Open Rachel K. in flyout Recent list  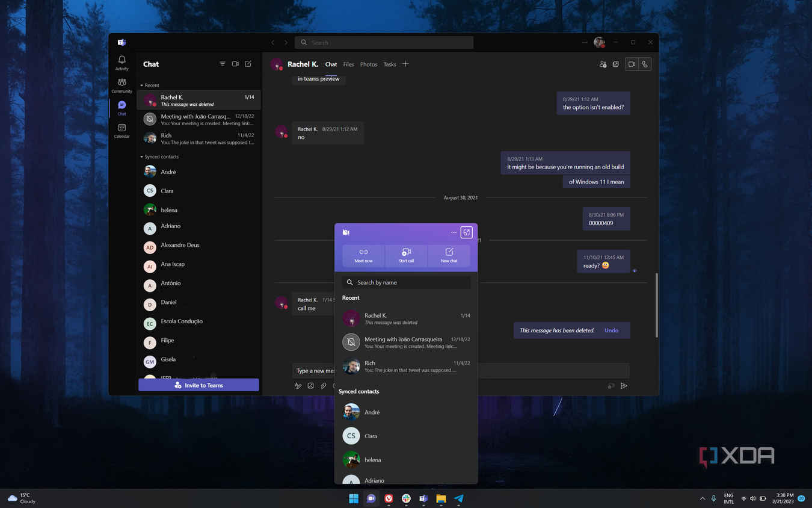click(406, 318)
